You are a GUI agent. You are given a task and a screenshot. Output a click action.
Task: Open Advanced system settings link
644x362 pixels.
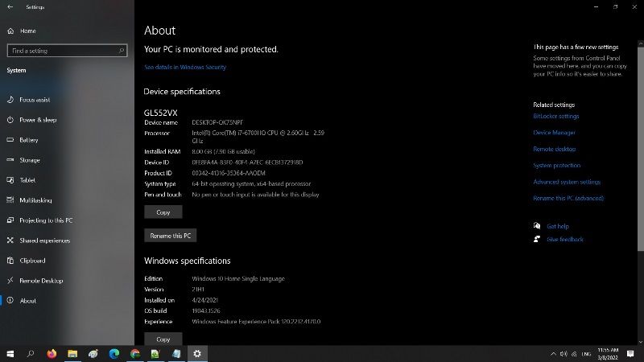(567, 182)
